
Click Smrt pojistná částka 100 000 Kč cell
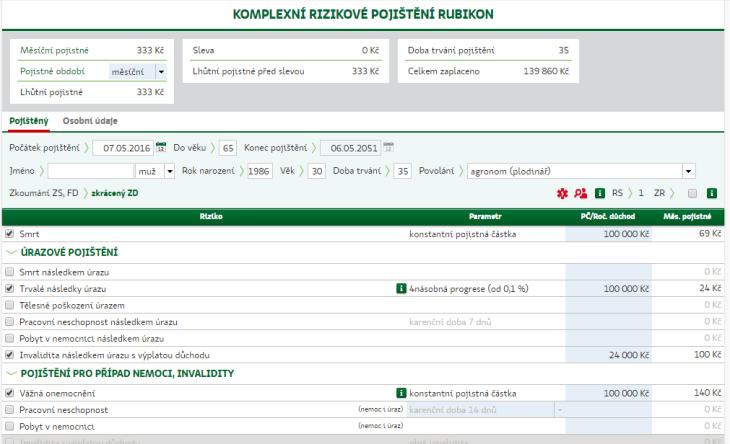click(608, 234)
